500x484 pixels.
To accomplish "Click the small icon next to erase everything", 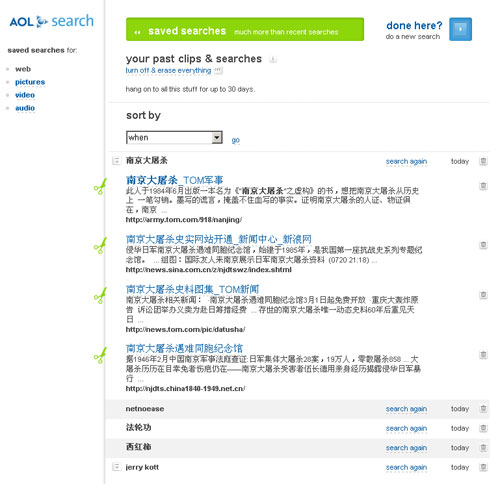I will (218, 70).
